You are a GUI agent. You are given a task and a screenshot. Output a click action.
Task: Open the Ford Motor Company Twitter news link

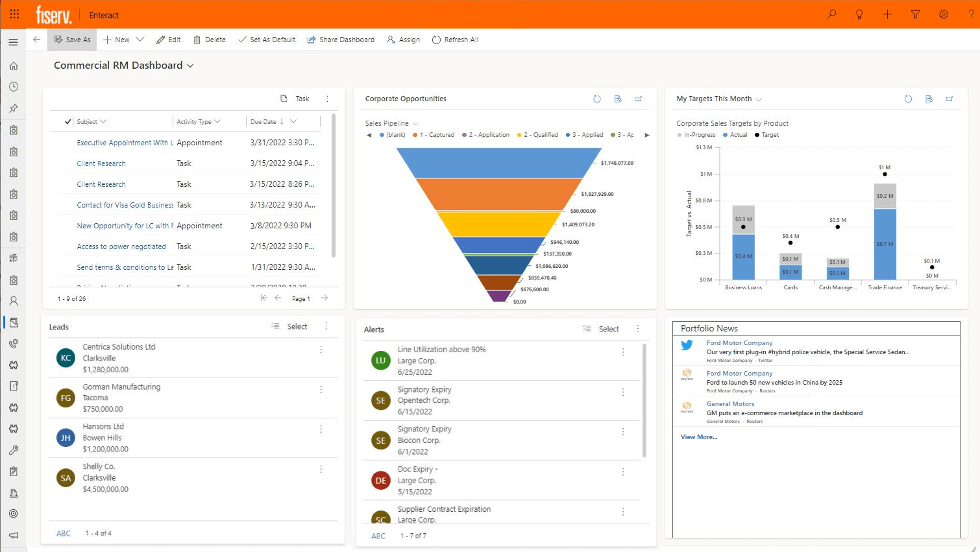(x=739, y=342)
